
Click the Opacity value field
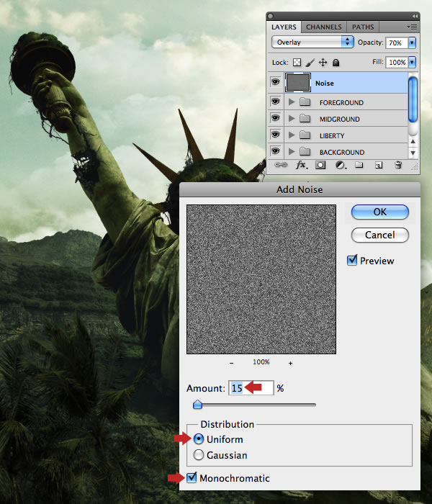point(397,42)
